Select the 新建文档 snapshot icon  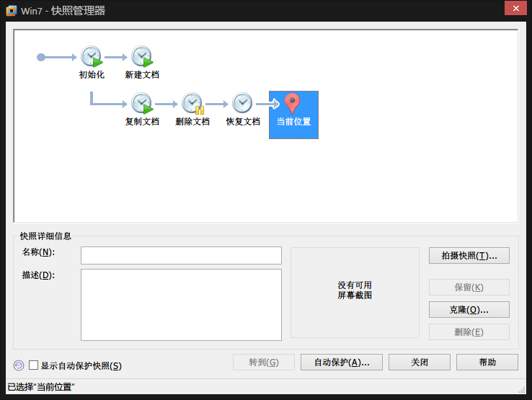142,56
